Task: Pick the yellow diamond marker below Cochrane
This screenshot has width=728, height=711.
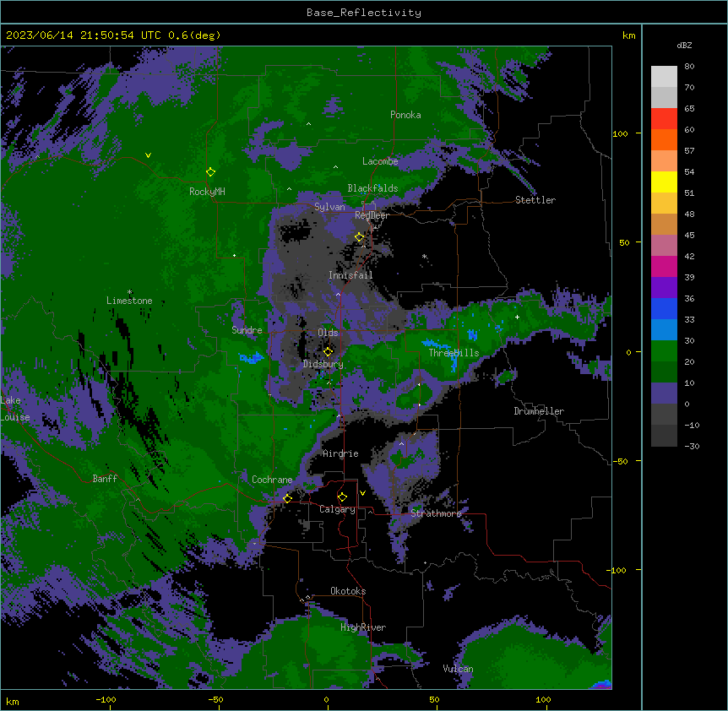Action: (x=288, y=498)
